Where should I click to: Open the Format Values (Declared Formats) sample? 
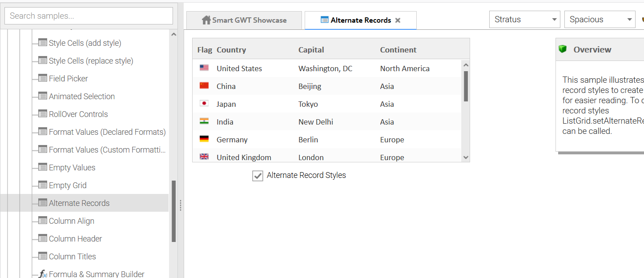(x=107, y=132)
